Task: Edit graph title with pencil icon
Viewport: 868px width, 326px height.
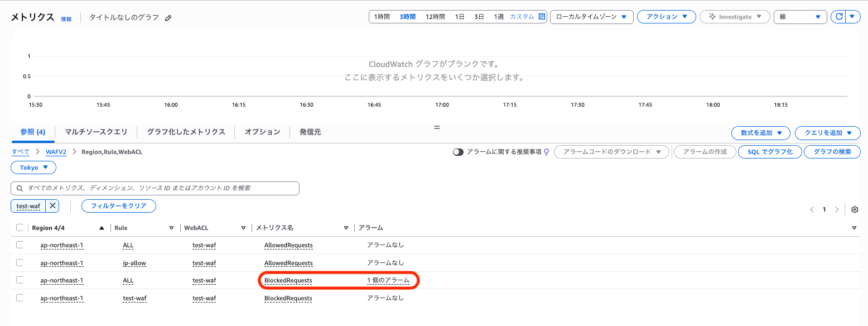Action: tap(168, 18)
